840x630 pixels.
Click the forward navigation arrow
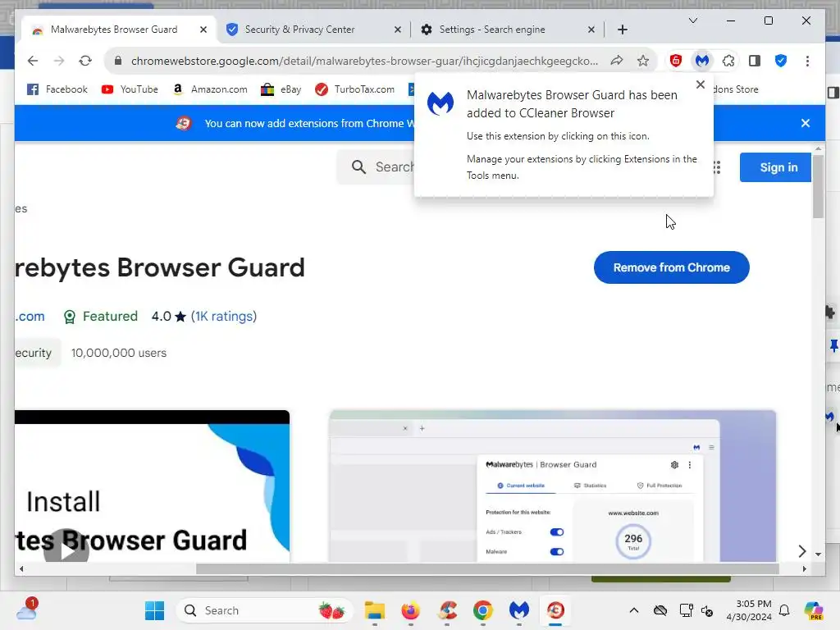coord(59,61)
